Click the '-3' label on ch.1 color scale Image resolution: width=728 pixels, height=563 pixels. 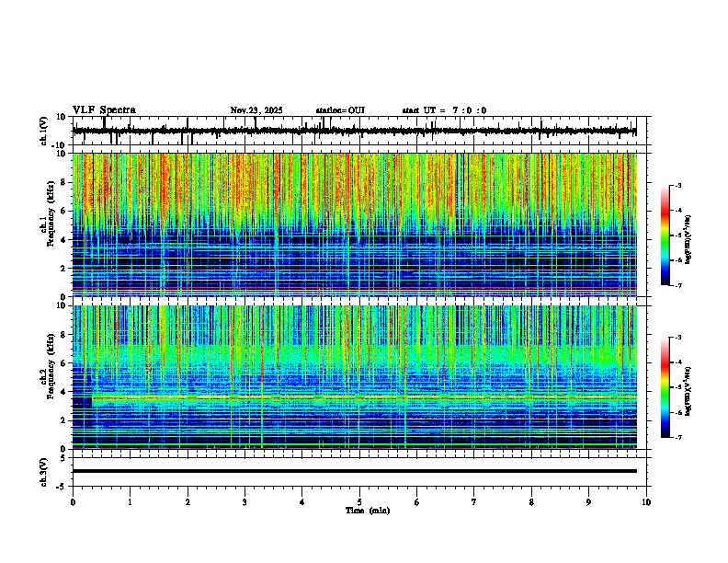click(678, 186)
